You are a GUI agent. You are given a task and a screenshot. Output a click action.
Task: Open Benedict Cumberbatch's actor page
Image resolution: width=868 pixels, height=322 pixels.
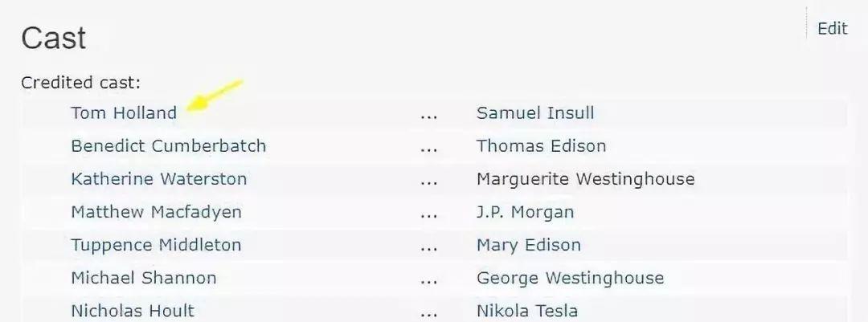168,146
